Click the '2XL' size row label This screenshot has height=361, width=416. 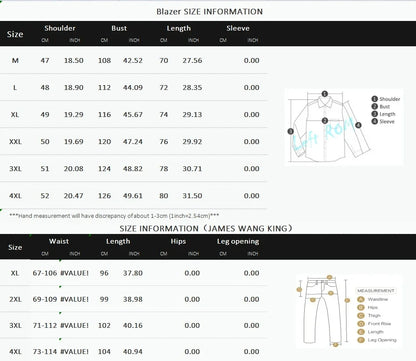(15, 299)
